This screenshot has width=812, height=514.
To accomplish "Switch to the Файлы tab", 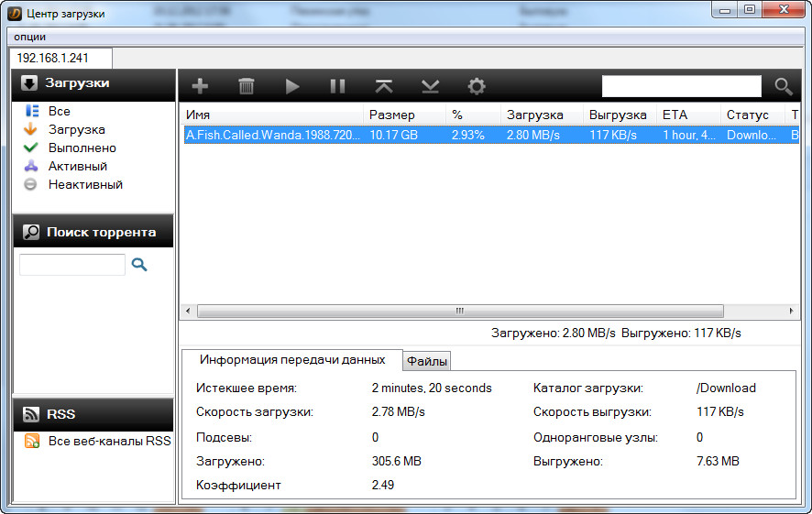I will click(427, 362).
